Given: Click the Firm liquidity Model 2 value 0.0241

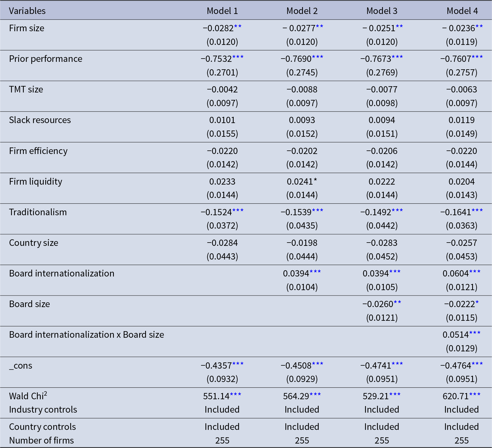Looking at the screenshot, I should tap(300, 182).
